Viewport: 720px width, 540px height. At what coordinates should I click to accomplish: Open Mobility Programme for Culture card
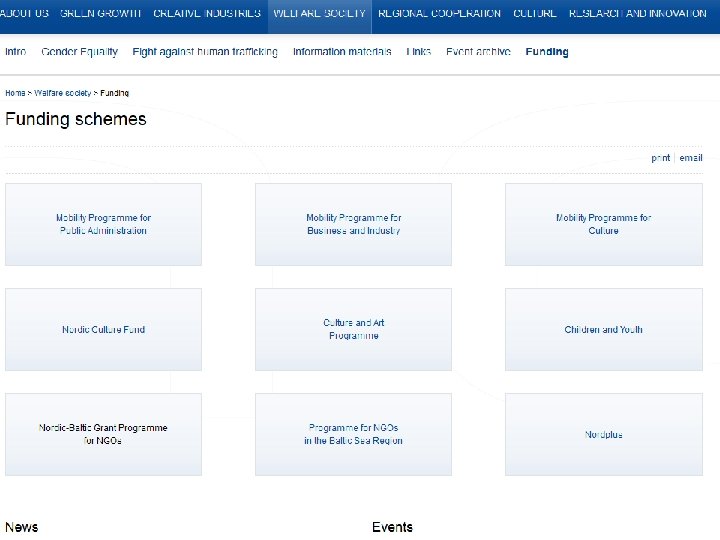coord(604,225)
